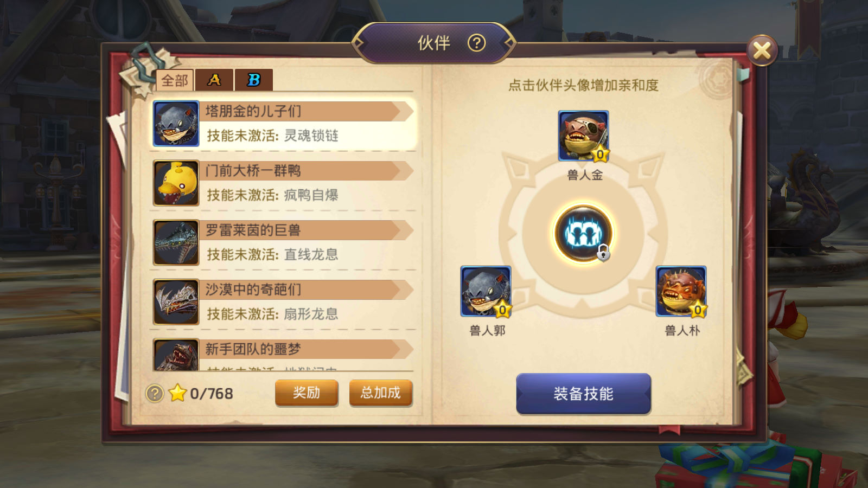
Task: Open the 奖励 rewards button
Action: point(307,393)
